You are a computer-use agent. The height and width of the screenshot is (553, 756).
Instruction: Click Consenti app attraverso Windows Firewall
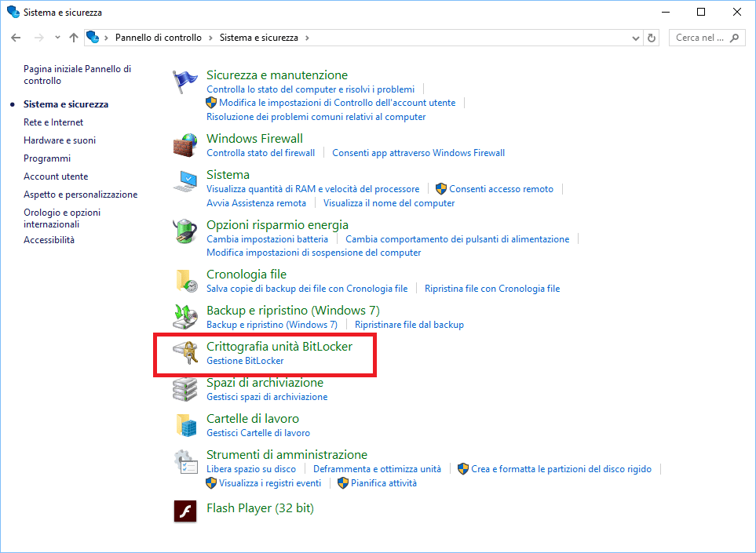(x=418, y=153)
